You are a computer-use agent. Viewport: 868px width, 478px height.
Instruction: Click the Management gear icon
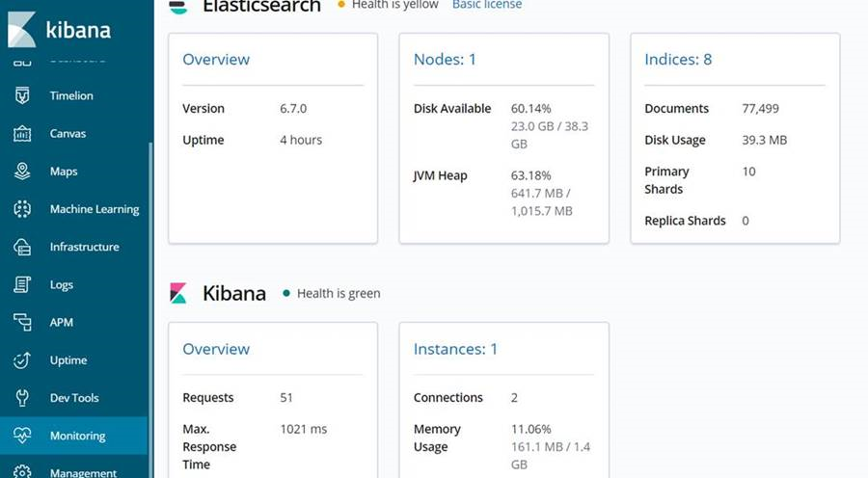[22, 471]
